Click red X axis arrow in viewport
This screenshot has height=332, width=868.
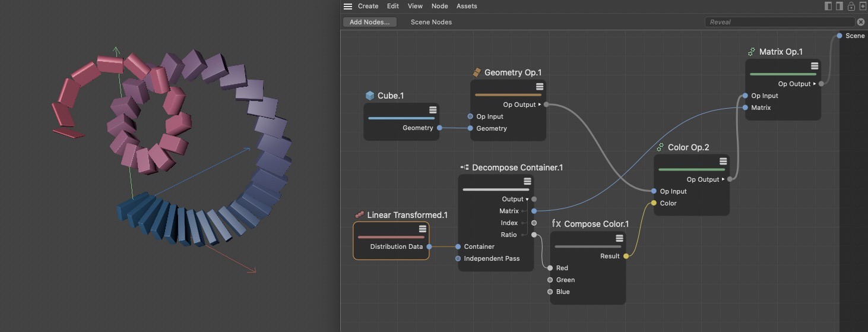click(252, 270)
